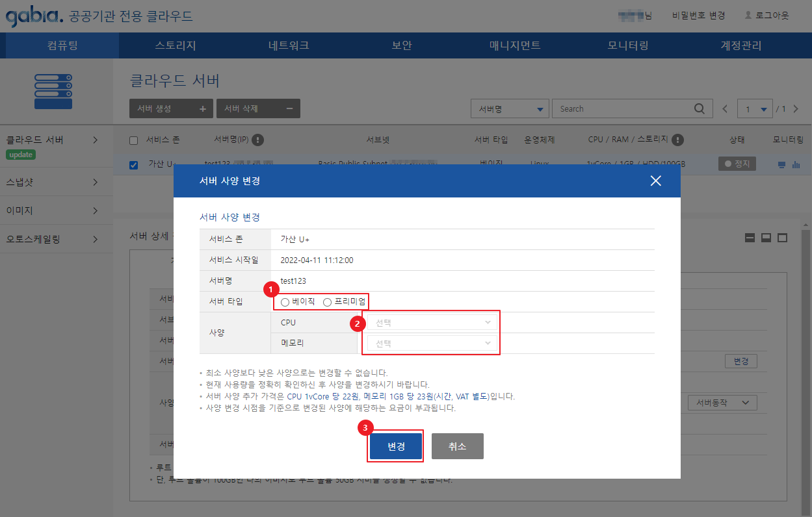Click the 비밀번호 변경 link
The image size is (812, 517).
point(699,15)
